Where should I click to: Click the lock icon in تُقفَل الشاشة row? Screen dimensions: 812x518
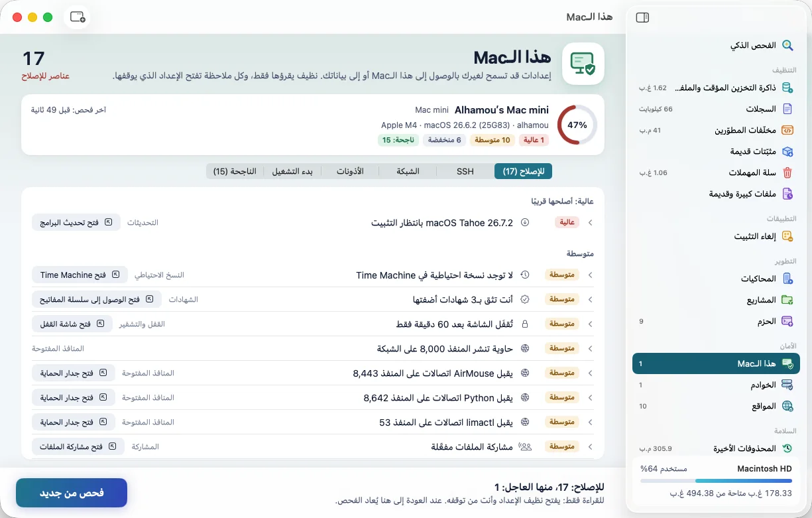coord(524,324)
